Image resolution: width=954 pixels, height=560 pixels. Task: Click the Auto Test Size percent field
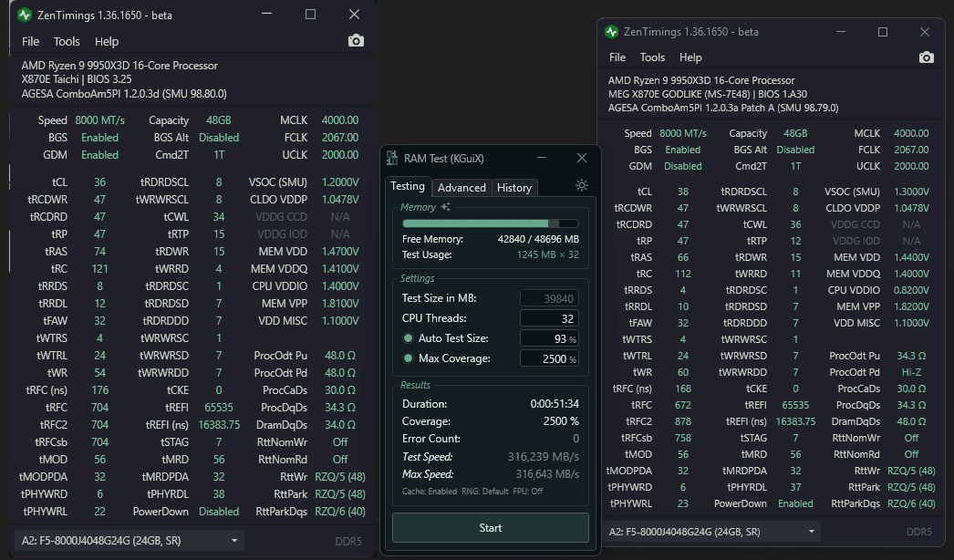(549, 338)
